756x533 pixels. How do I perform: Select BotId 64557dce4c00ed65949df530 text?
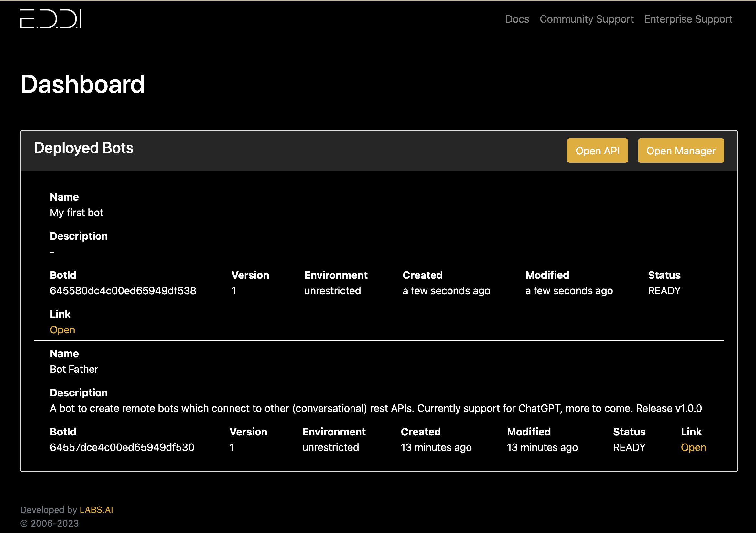[x=122, y=447]
